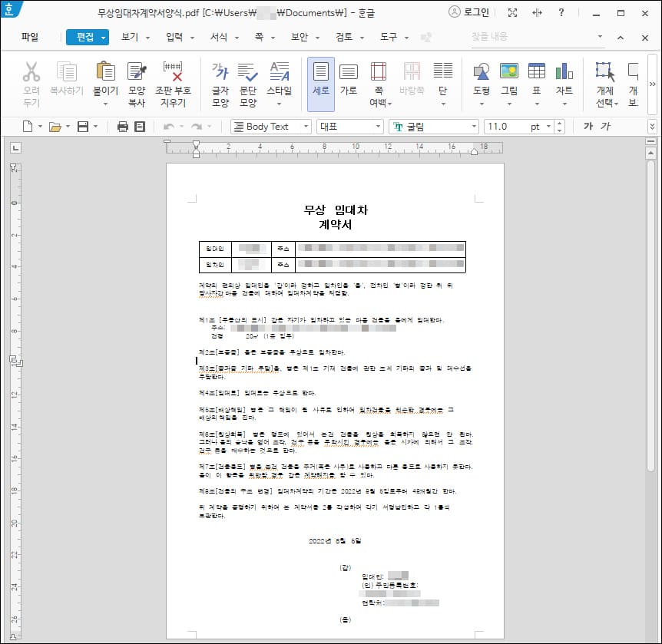Screen dimensions: 662x644
Task: Click the print preview icon
Action: pyautogui.click(x=139, y=127)
